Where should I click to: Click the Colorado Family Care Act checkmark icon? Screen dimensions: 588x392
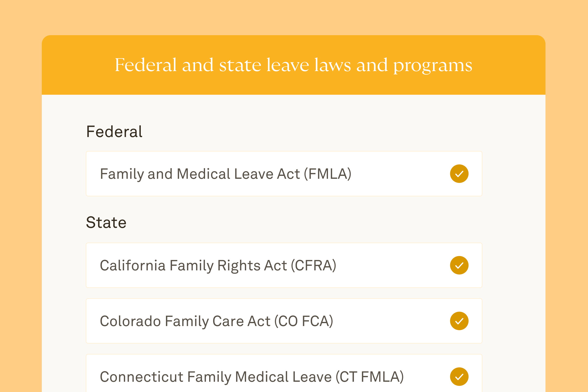459,321
